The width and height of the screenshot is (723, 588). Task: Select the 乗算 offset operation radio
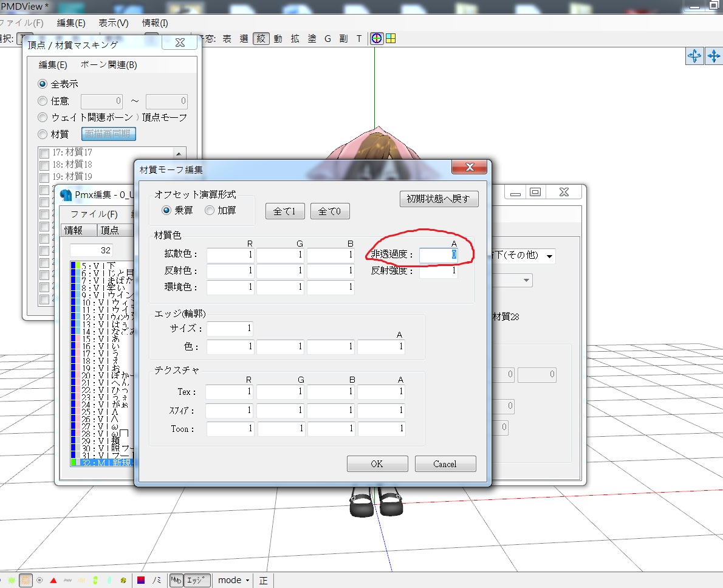click(166, 210)
